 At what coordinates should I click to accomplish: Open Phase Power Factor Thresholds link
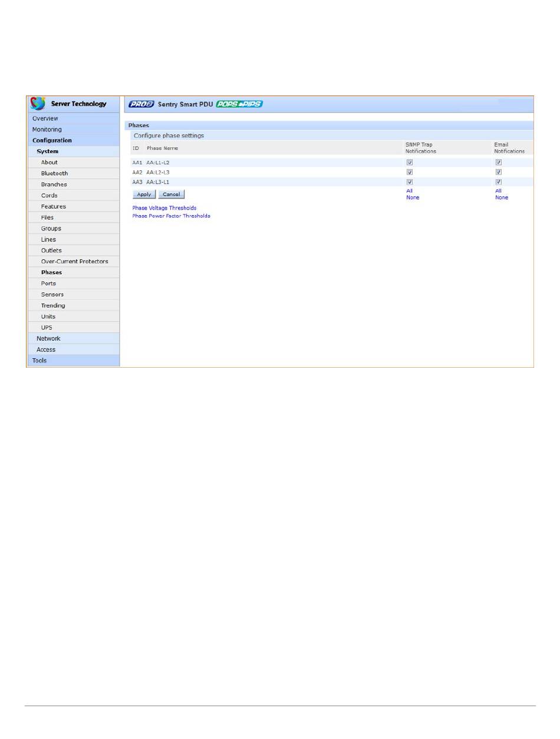171,216
